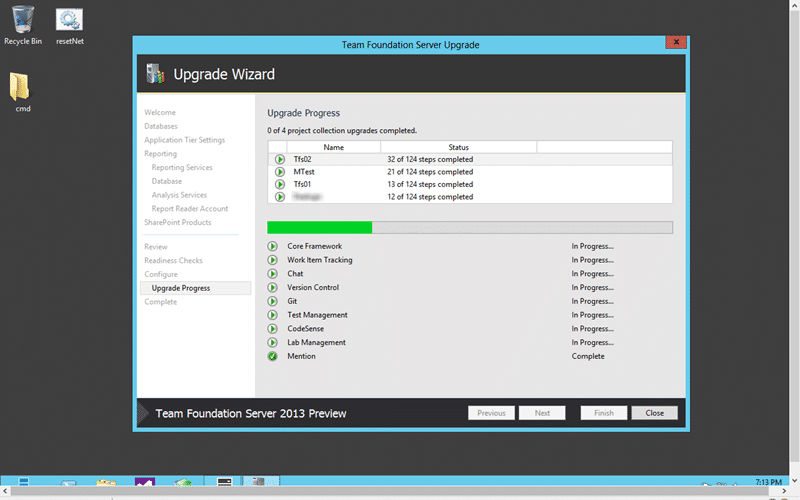Click the running status icon for Tfs02
The image size is (800, 500).
[280, 159]
